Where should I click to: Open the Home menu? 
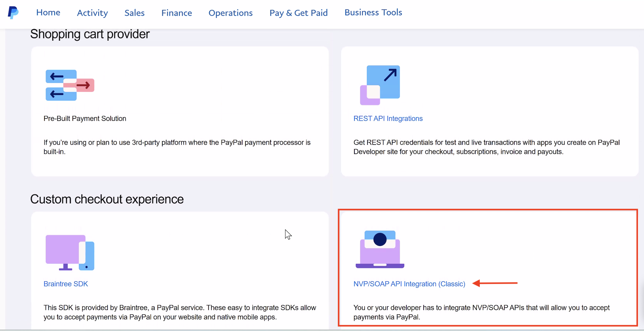(48, 12)
